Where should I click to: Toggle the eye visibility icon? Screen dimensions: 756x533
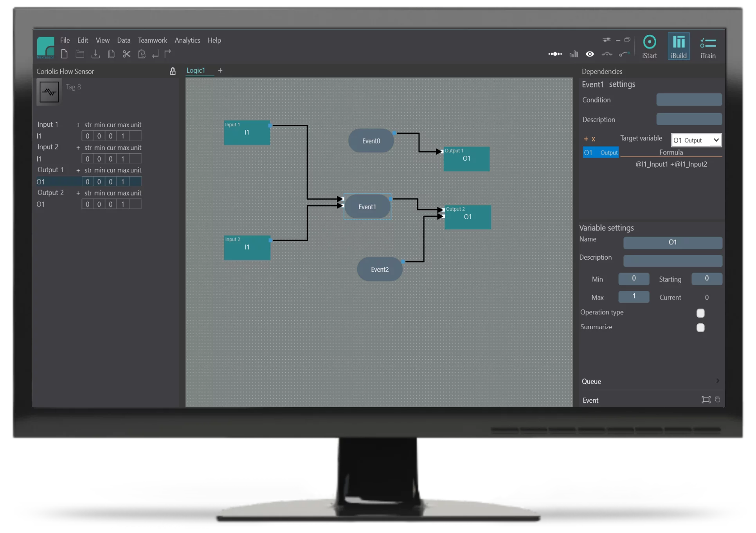(x=590, y=54)
